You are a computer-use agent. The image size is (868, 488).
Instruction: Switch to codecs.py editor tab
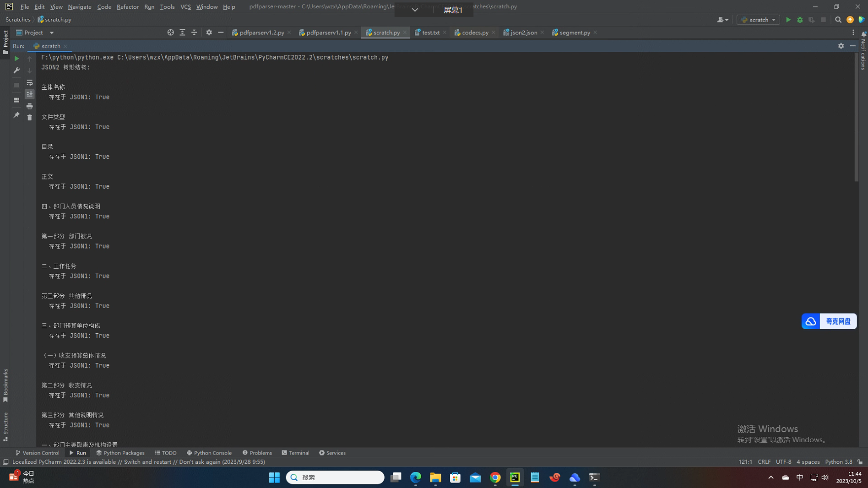475,33
